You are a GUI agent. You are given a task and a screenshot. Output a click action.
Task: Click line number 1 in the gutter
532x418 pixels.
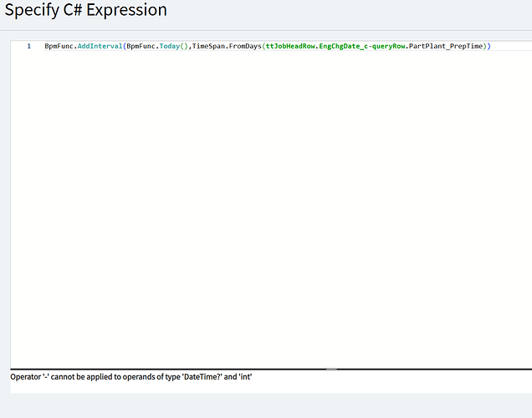28,46
